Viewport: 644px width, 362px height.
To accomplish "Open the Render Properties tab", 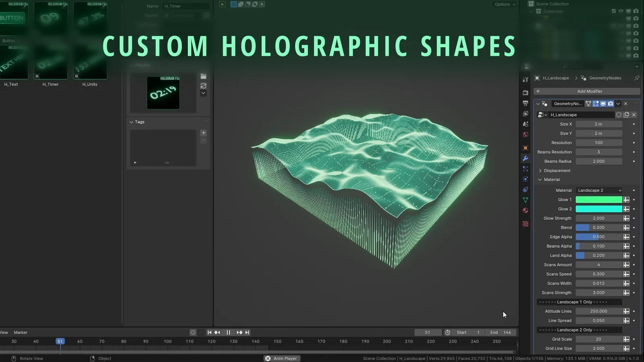I will click(x=525, y=93).
